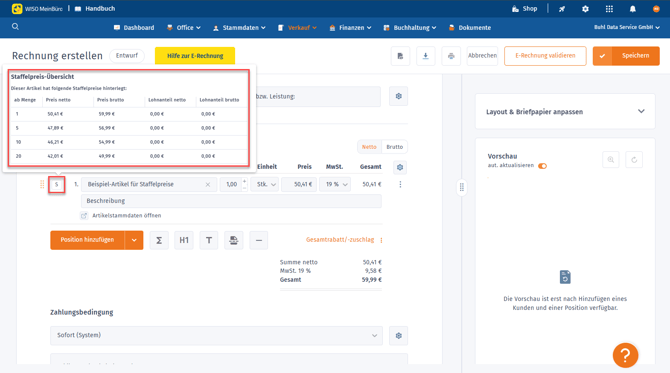Insert a heading with the H1 button
Image resolution: width=670 pixels, height=373 pixels.
point(184,240)
